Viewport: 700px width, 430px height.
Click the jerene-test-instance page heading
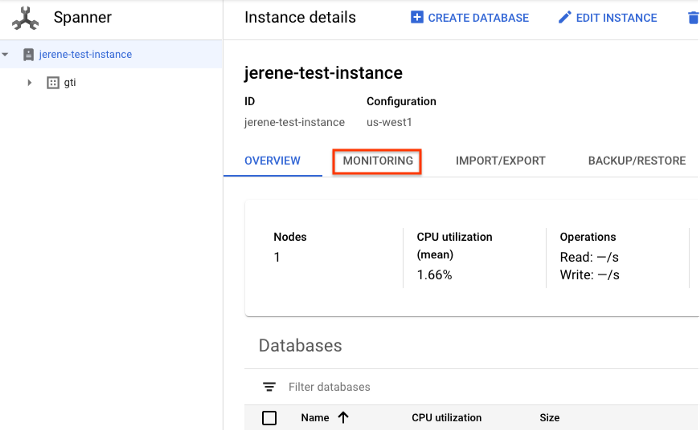pos(323,73)
